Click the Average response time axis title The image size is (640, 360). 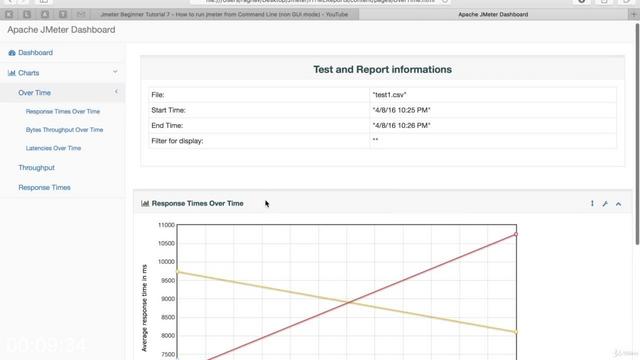coord(144,308)
